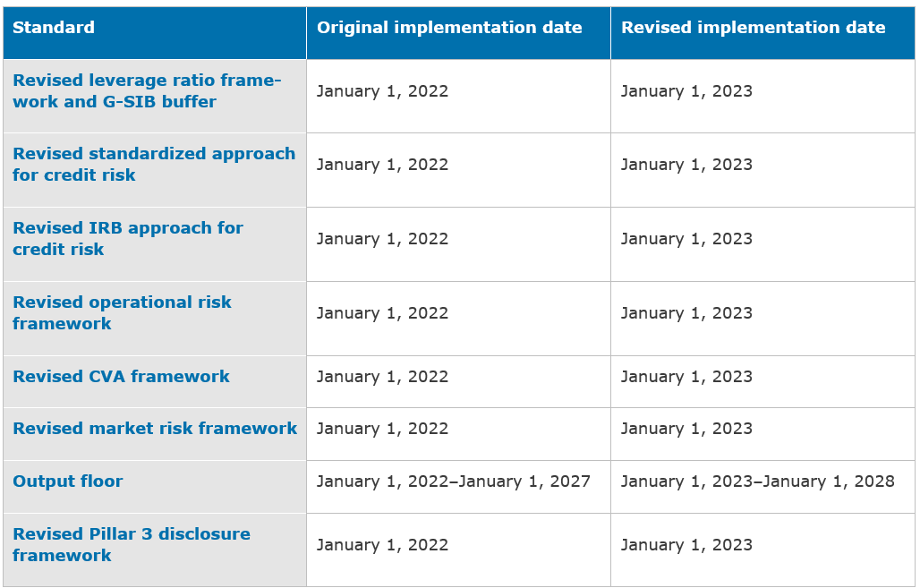The image size is (920, 588).
Task: Select the Output floor link
Action: [68, 481]
